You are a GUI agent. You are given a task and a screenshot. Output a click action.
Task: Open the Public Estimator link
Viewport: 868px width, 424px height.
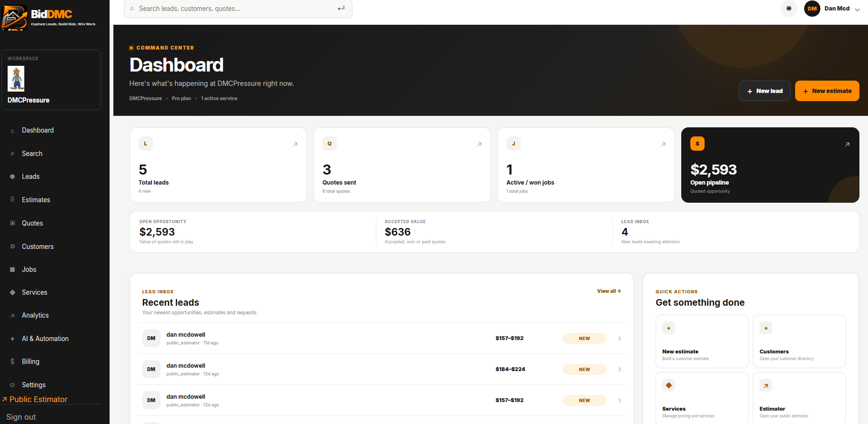35,399
